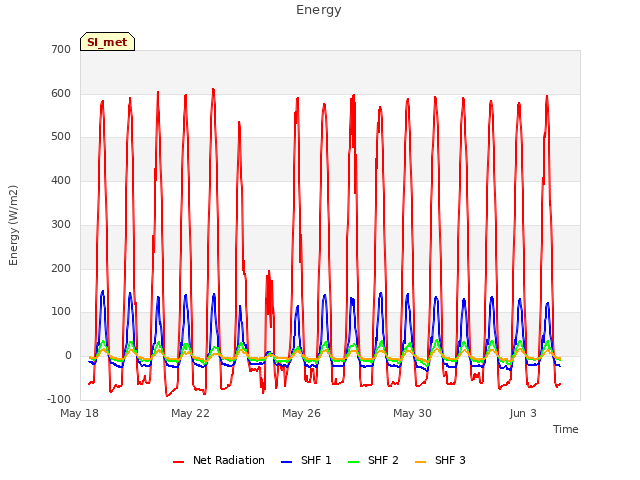Click the 0 y-axis tick label

coord(68,356)
